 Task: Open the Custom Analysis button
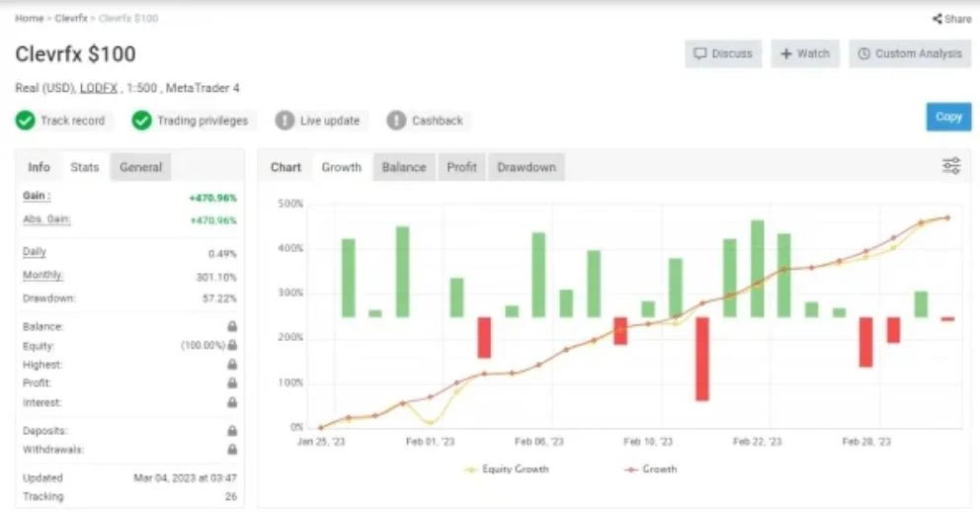pyautogui.click(x=910, y=53)
